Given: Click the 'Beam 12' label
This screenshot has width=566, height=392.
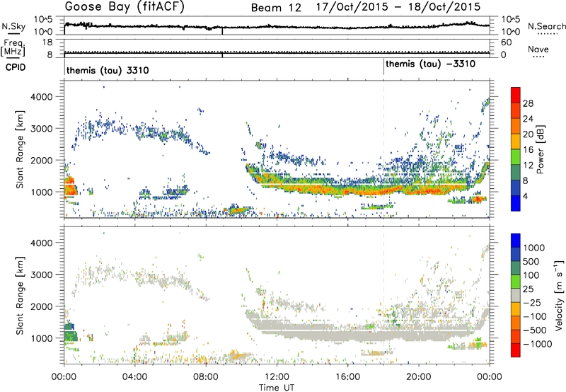Looking at the screenshot, I should tap(276, 8).
